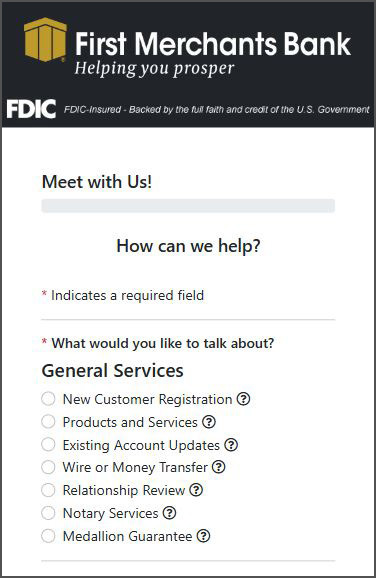The image size is (376, 578).
Task: Open help icon beside Notary Services
Action: (x=169, y=513)
